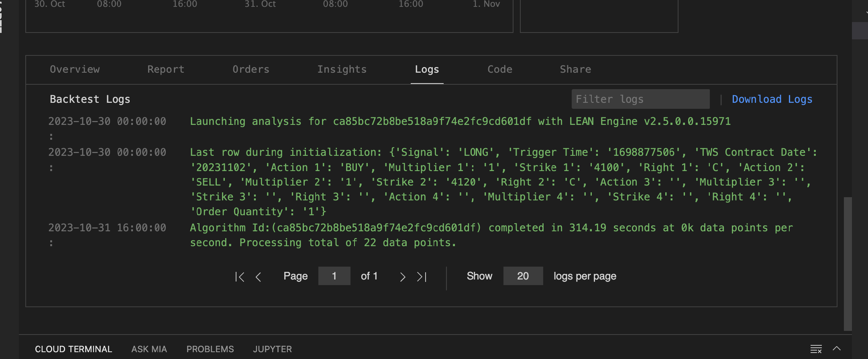Click the 2023-10-31 16:00:00 timestamp
This screenshot has width=868, height=359.
107,228
